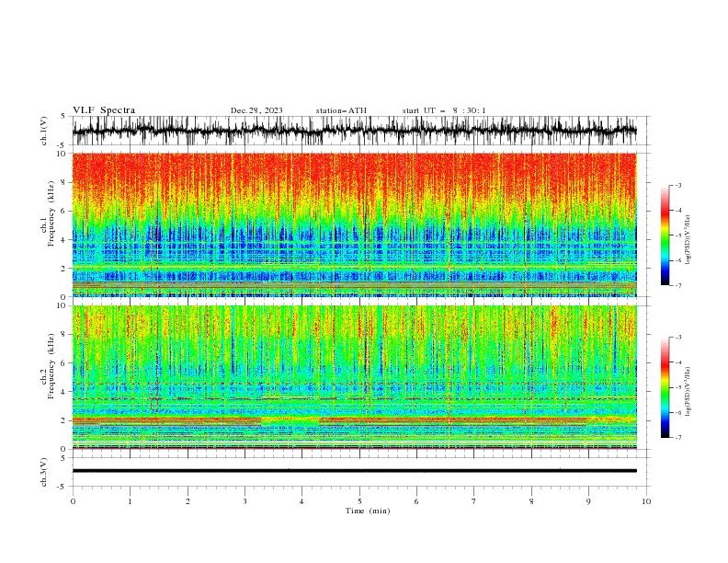Click the lower colorbar "log(PSD)(V²/Hz)" label
The height and width of the screenshot is (563, 728).
[688, 391]
